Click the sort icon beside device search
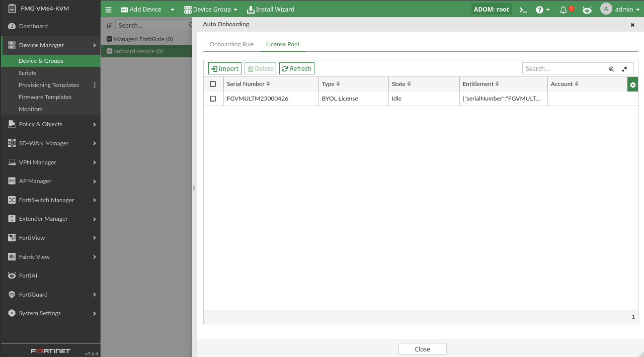The width and height of the screenshot is (644, 357). (109, 25)
